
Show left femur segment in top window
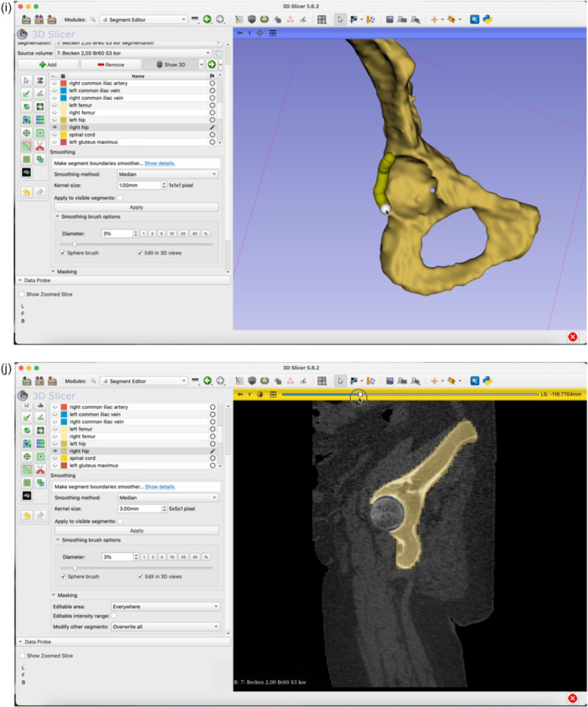point(54,105)
